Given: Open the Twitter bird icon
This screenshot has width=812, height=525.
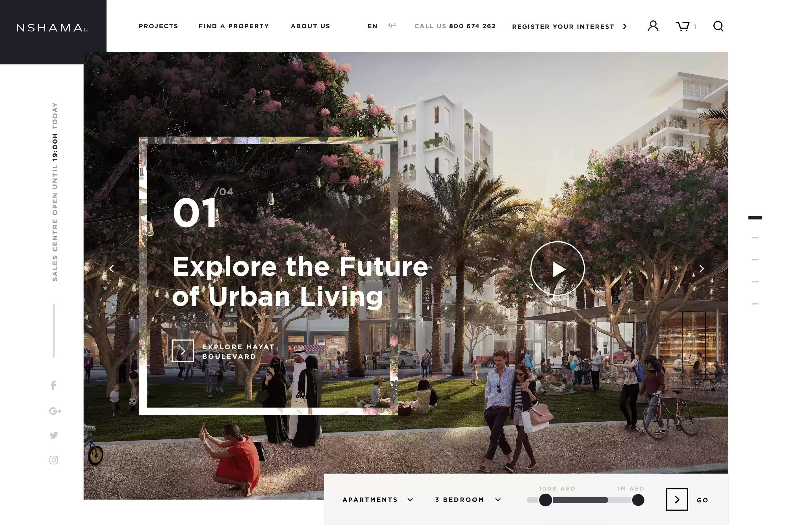Looking at the screenshot, I should 53,435.
